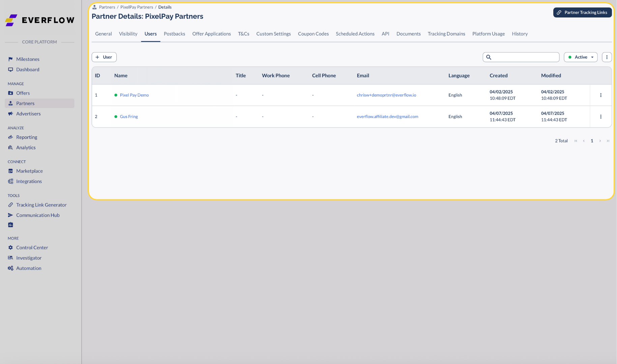Open the Postbacks tab

coord(174,34)
